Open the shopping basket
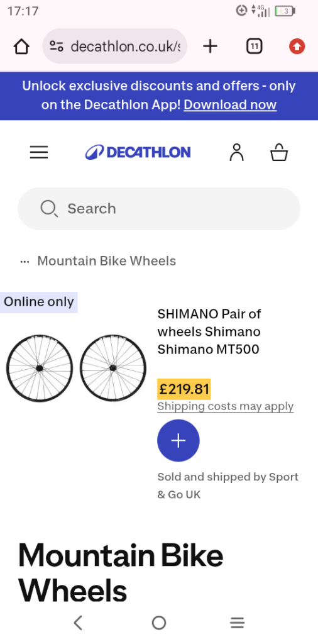The width and height of the screenshot is (318, 644). (x=279, y=152)
